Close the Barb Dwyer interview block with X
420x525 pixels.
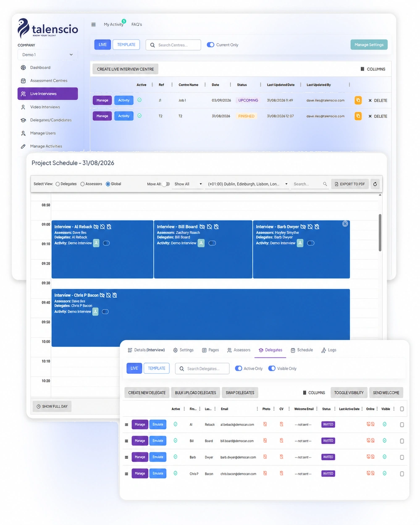(345, 224)
